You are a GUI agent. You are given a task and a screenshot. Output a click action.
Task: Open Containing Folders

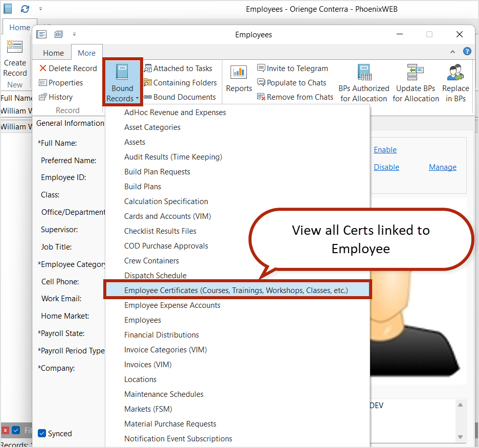pos(180,82)
